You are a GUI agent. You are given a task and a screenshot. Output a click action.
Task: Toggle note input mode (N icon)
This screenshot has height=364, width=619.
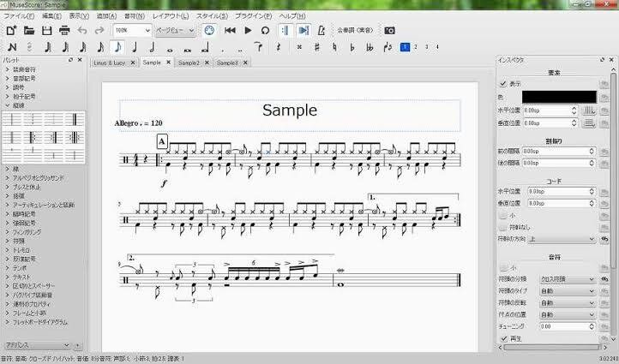pos(12,47)
